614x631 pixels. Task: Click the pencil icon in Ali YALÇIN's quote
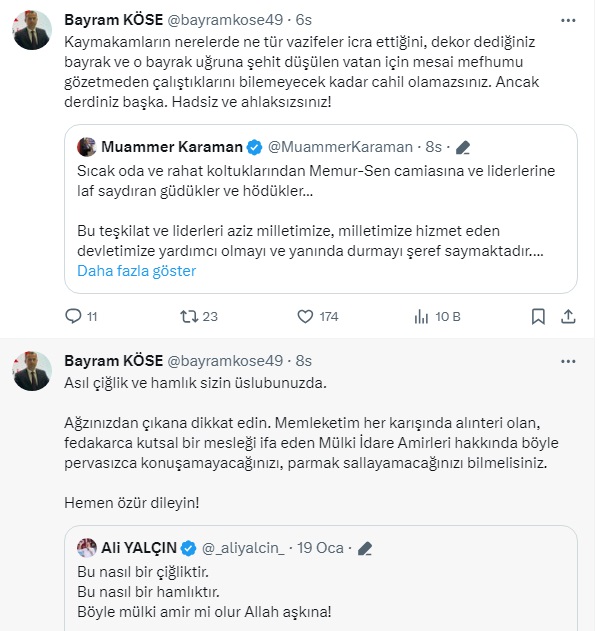pos(365,547)
